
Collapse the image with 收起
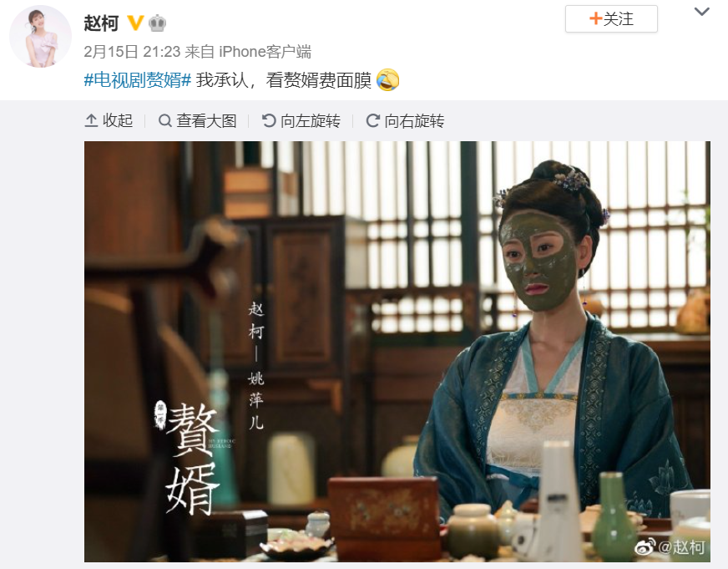pos(109,121)
